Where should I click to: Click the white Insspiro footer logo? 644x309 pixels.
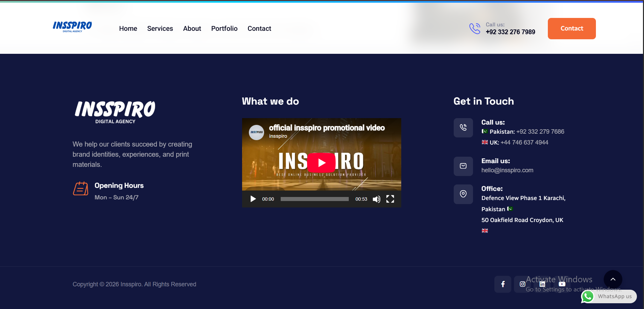tap(115, 112)
